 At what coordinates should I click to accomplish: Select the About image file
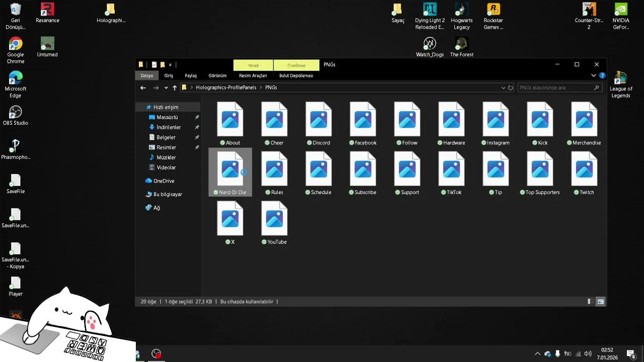coord(230,124)
